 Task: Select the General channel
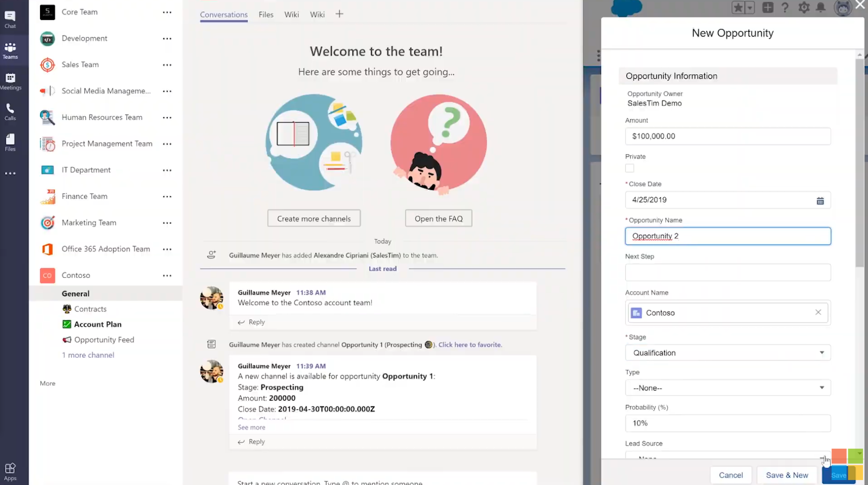point(106,294)
